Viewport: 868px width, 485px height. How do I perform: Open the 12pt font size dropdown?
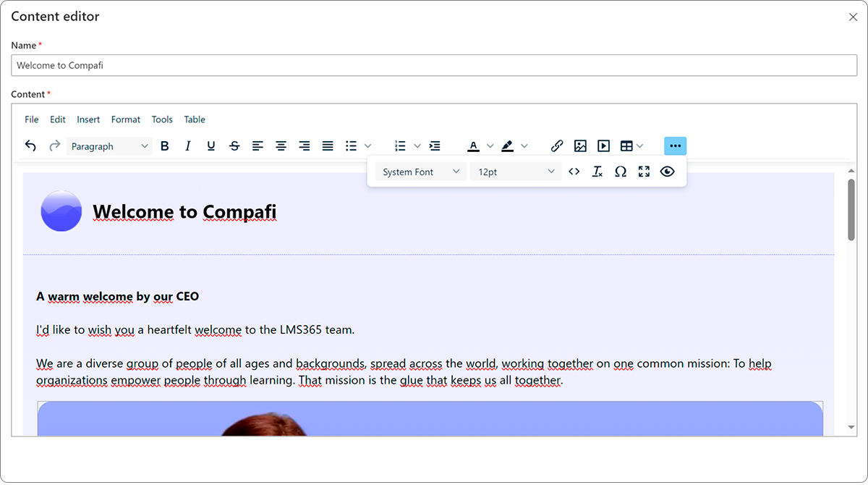coord(516,172)
